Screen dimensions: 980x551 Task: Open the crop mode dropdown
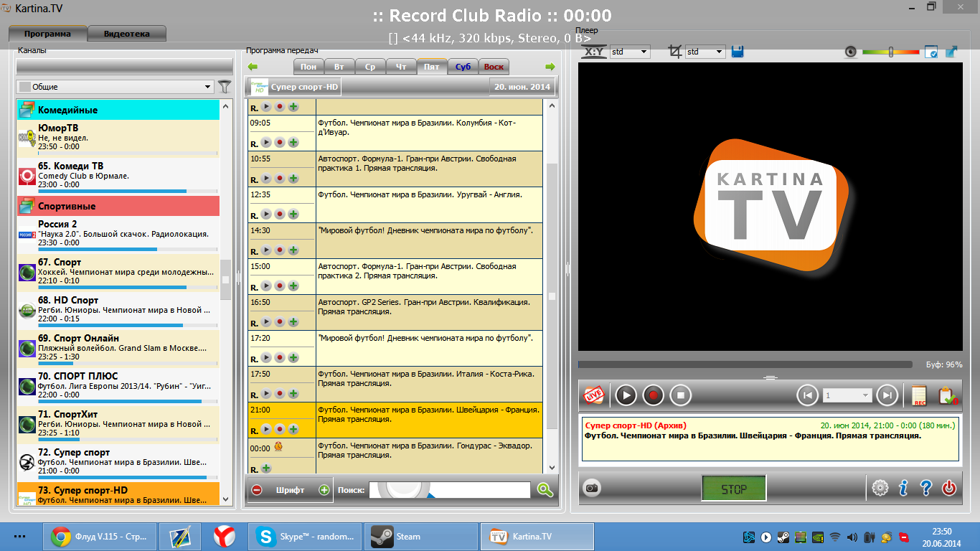point(705,52)
